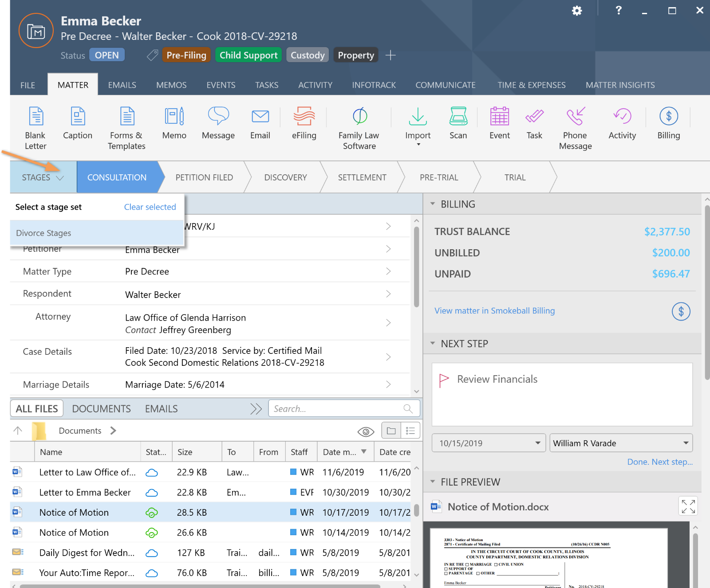
Task: Expand more file tabs double chevron
Action: coord(256,408)
